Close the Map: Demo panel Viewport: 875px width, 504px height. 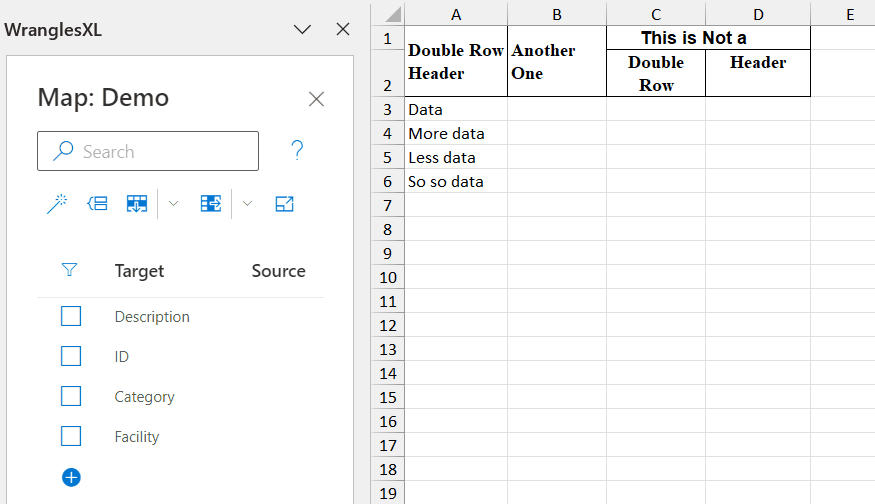click(x=316, y=99)
